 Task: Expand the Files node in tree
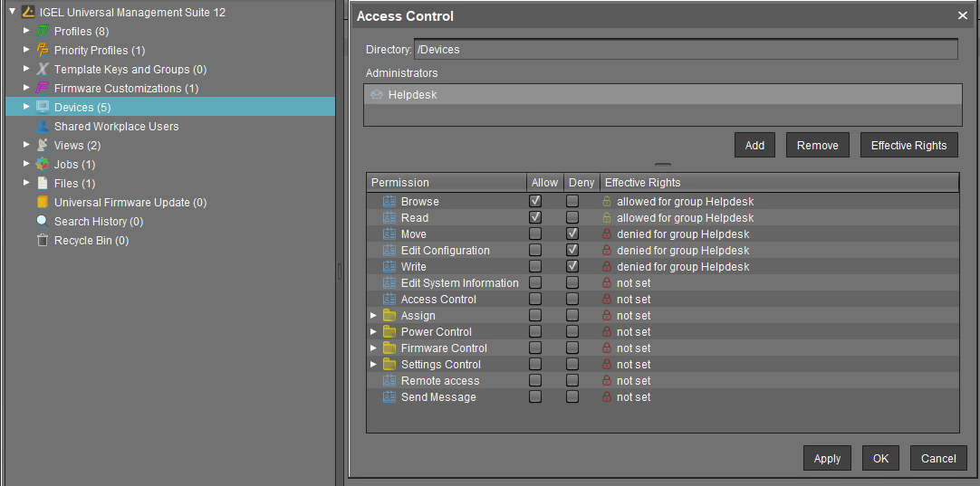26,184
